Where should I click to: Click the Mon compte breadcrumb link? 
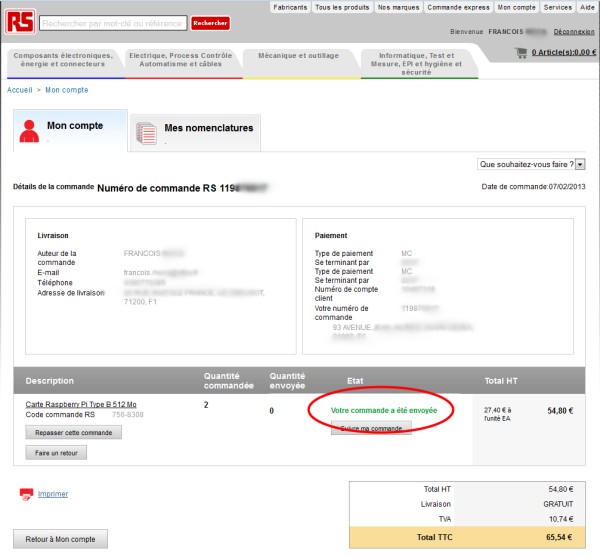[x=67, y=90]
